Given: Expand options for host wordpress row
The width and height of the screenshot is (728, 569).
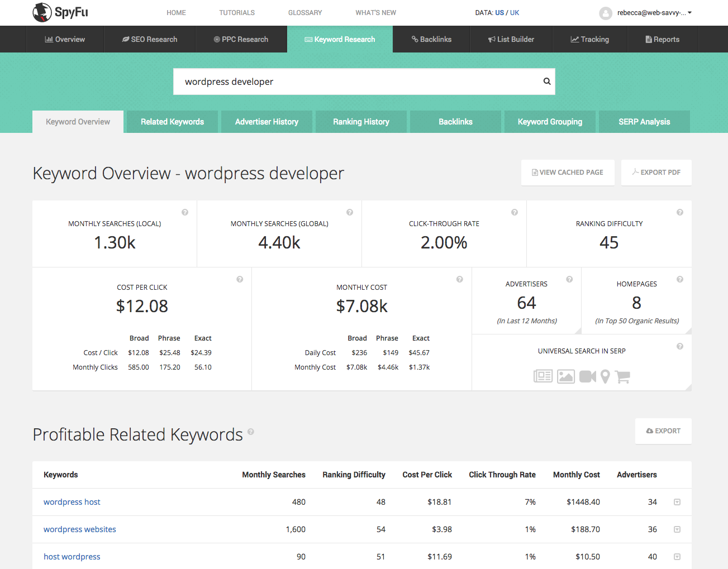Looking at the screenshot, I should click(x=677, y=557).
